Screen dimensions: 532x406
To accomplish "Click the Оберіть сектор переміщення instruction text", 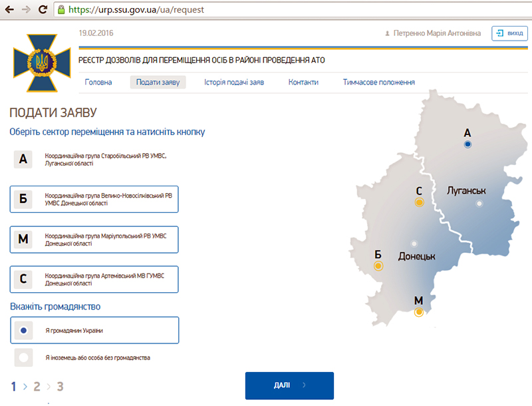I will coord(107,132).
